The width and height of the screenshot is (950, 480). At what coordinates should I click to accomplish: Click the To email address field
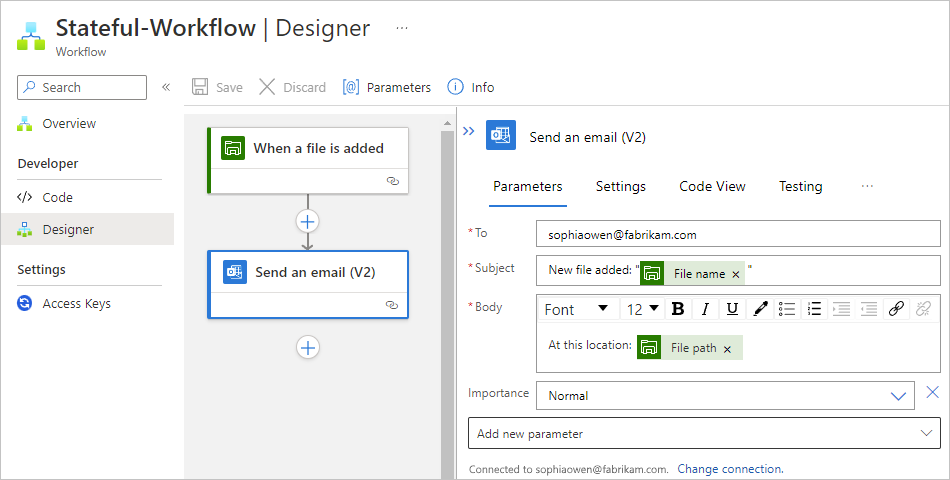(738, 234)
